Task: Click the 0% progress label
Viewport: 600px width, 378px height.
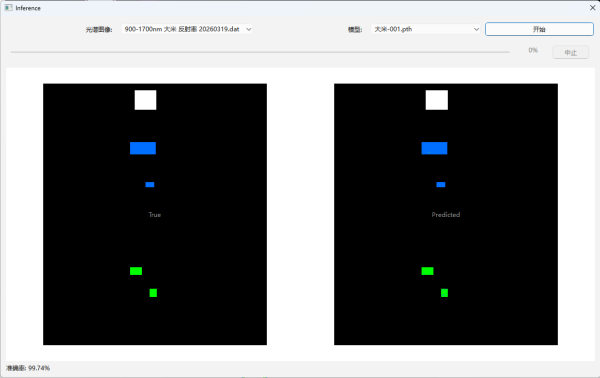Action: coord(533,50)
